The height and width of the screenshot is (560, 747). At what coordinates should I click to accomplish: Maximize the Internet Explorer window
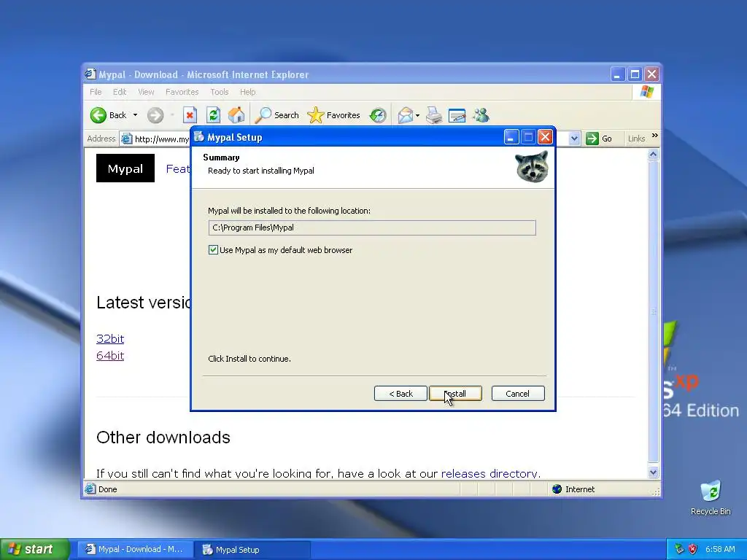point(635,74)
